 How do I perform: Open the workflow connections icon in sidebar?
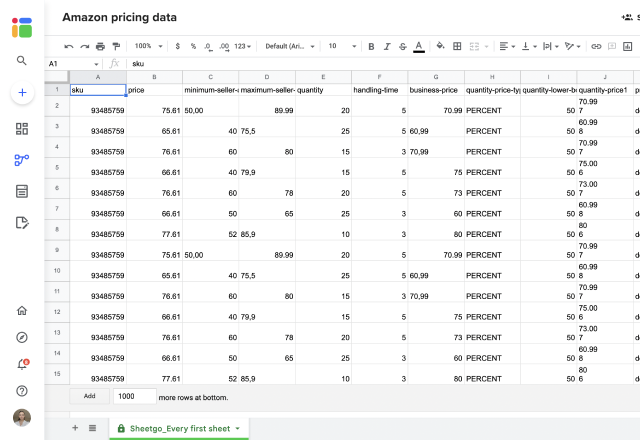point(22,160)
